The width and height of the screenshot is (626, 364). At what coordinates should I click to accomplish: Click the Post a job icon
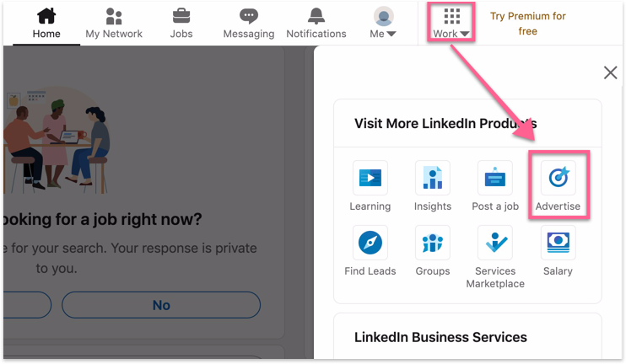point(495,178)
